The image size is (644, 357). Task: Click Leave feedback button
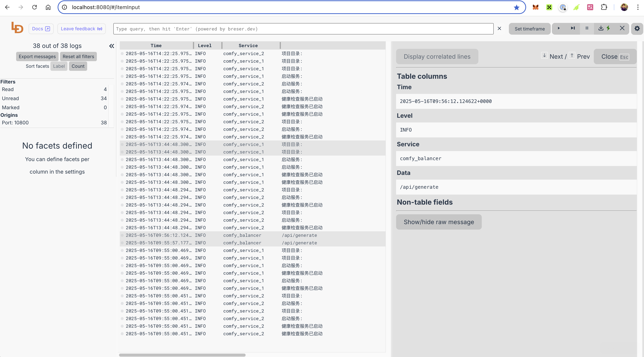(81, 29)
